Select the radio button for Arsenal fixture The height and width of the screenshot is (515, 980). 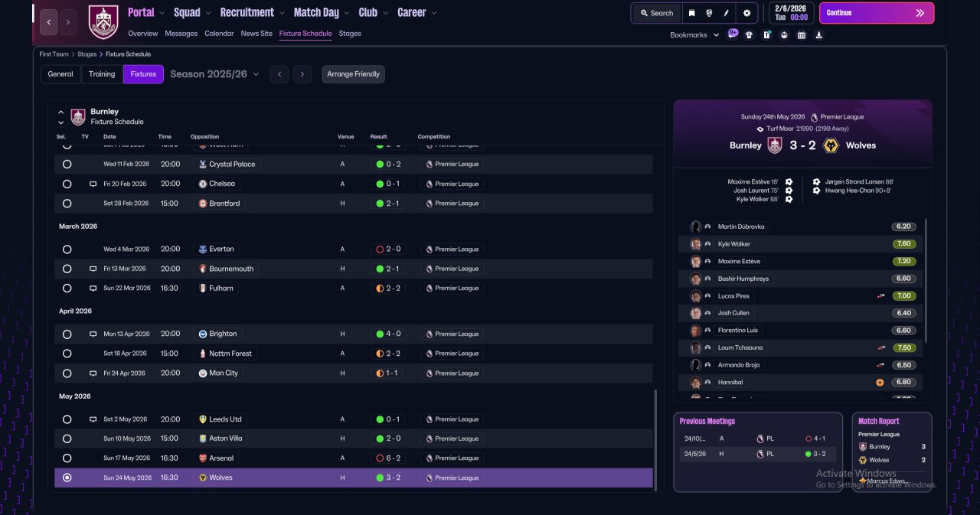point(67,458)
